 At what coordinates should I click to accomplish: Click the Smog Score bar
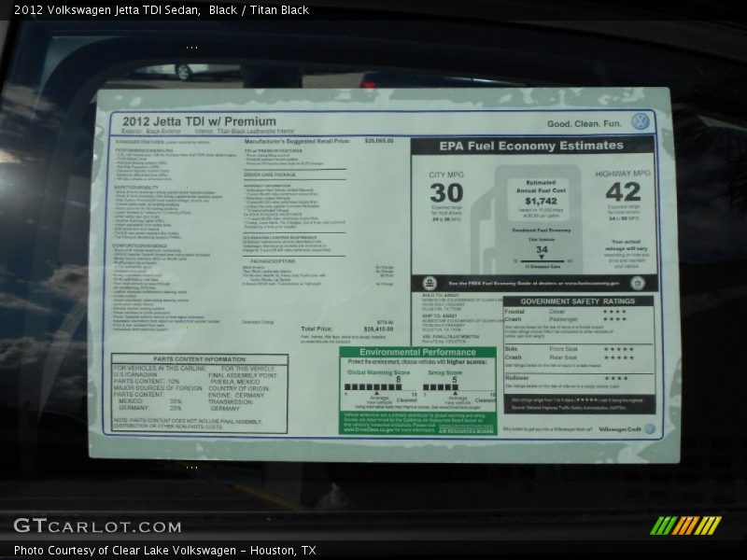point(441,387)
